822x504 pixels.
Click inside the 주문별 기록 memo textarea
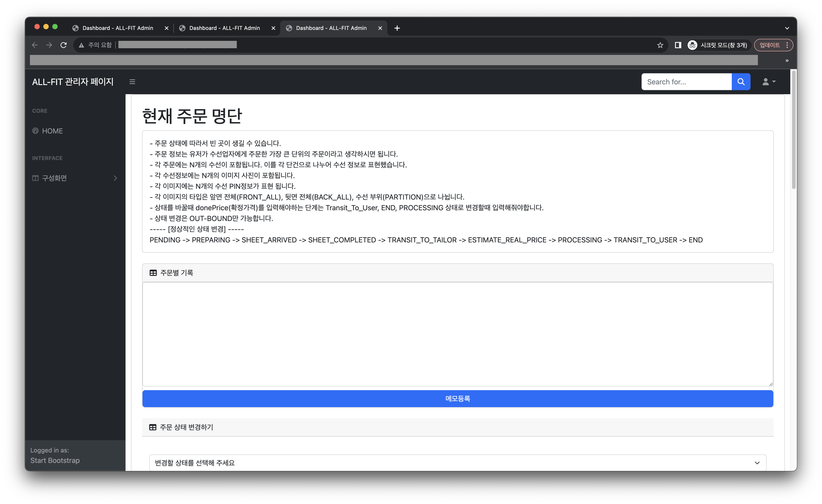(x=457, y=334)
